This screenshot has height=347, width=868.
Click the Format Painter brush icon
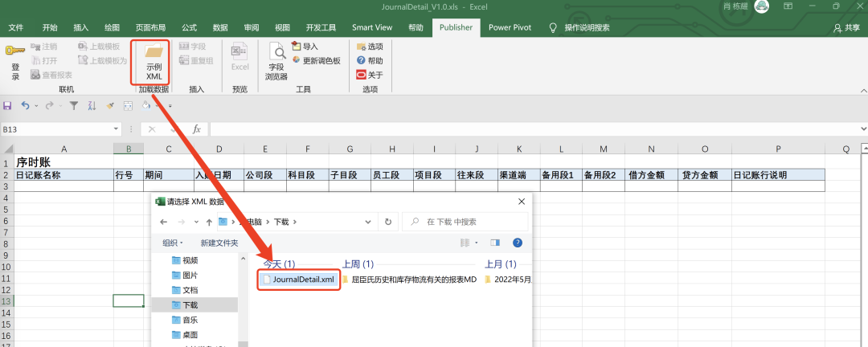110,105
